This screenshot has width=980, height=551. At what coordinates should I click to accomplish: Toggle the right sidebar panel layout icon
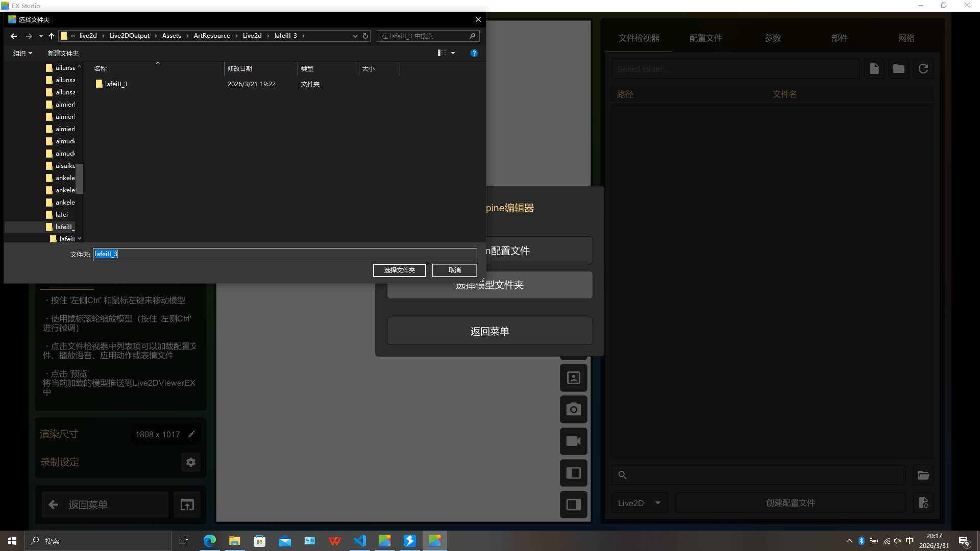coord(573,505)
